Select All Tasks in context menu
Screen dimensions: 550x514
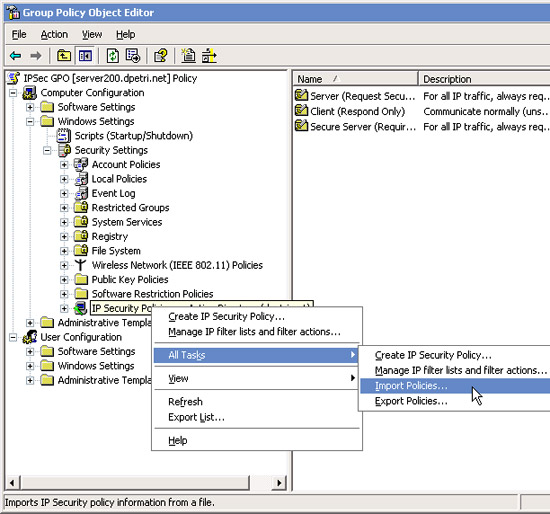pos(256,355)
